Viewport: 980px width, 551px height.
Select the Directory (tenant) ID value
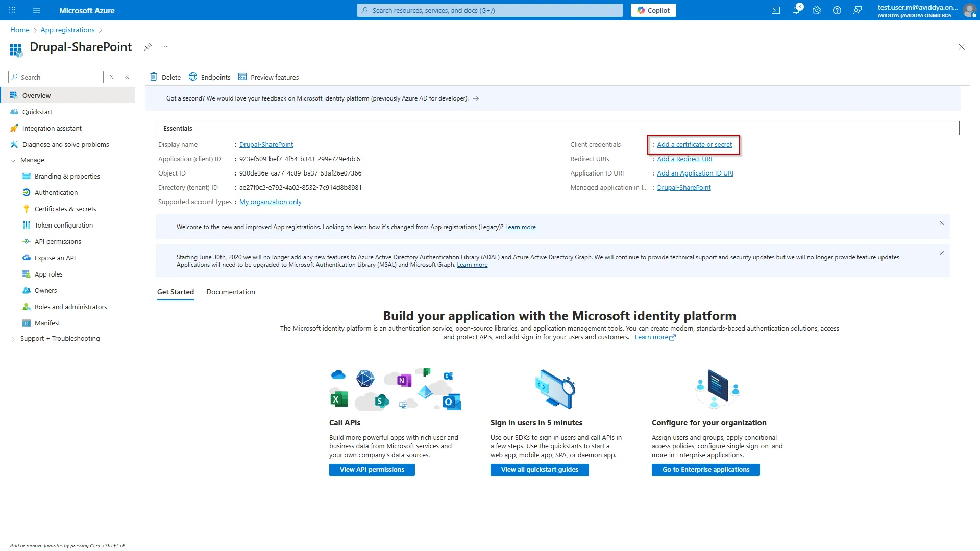301,188
